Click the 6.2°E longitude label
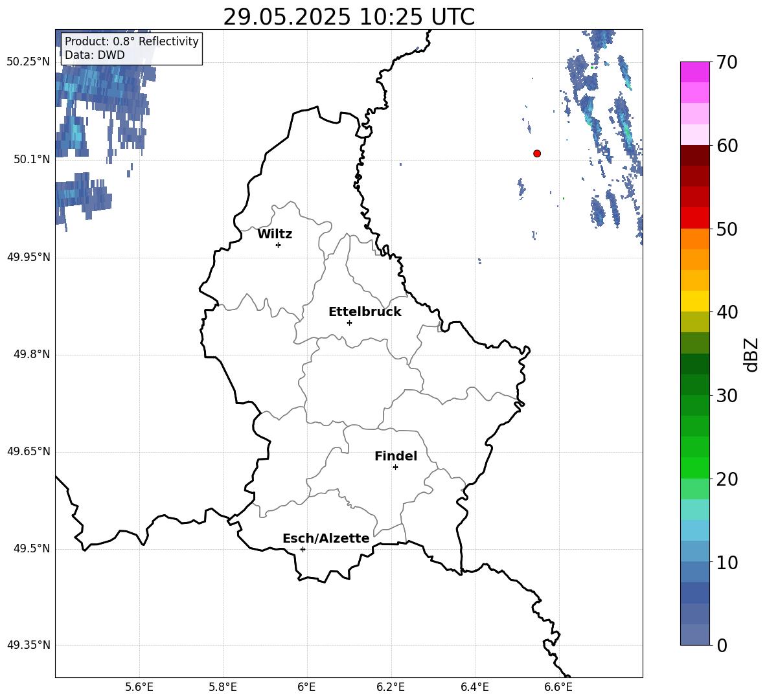This screenshot has height=700, width=767. coord(391,687)
